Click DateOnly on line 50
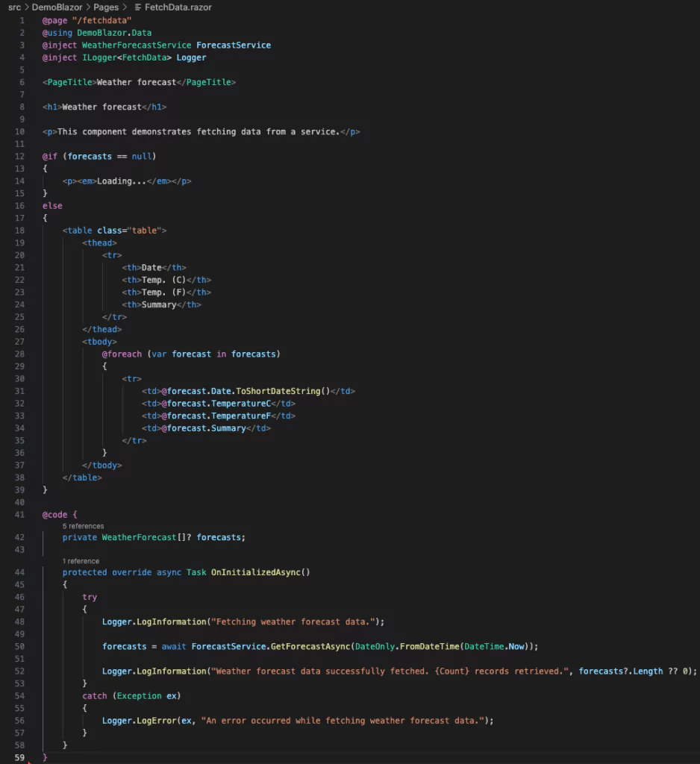 click(x=375, y=647)
